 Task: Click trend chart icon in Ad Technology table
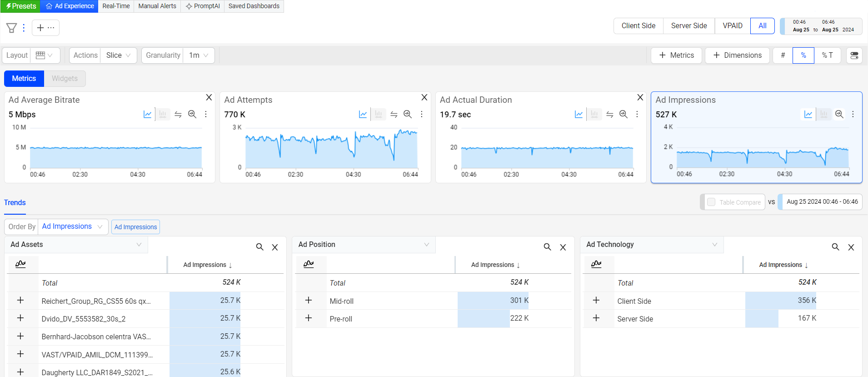coord(596,264)
